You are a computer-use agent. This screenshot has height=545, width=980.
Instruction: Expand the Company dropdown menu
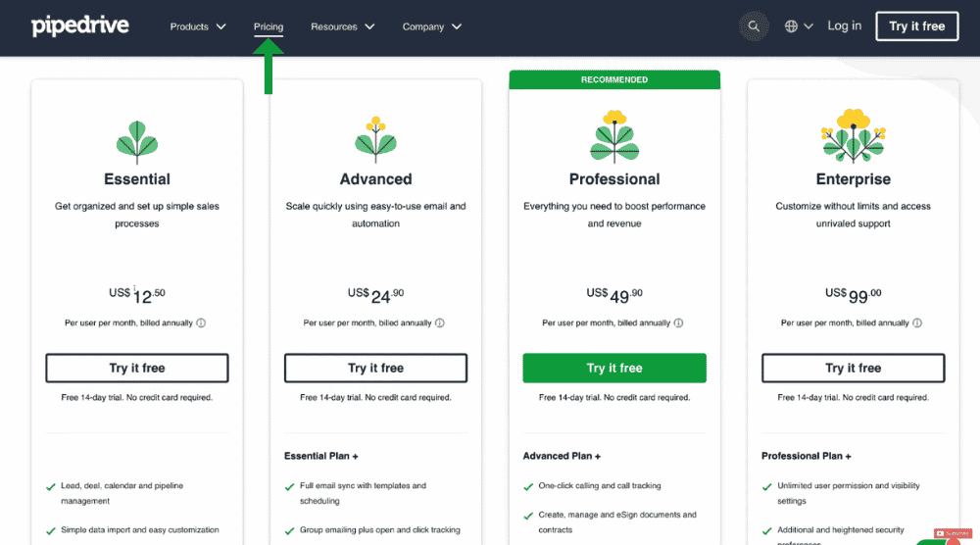click(431, 26)
